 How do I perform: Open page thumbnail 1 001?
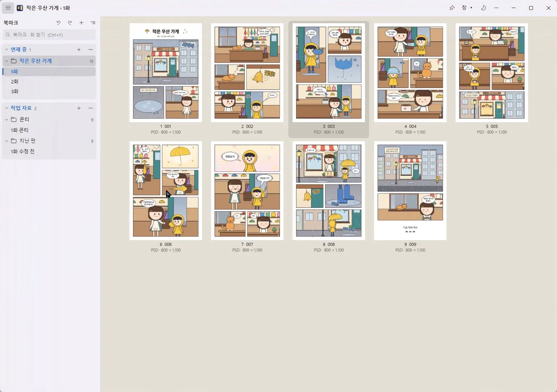tap(166, 73)
